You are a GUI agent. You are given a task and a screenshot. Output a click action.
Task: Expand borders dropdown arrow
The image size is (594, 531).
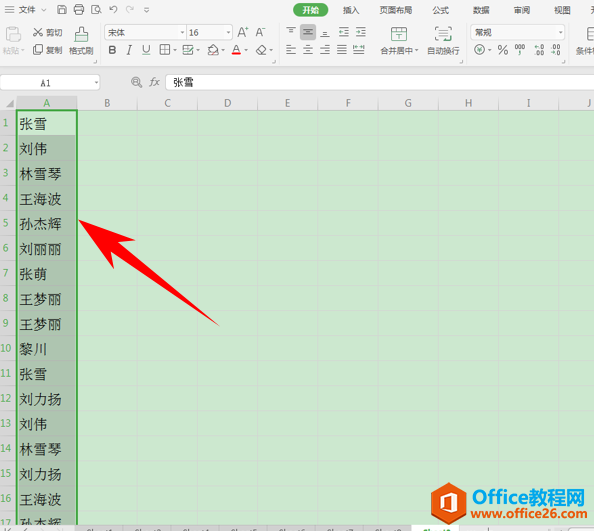(175, 50)
